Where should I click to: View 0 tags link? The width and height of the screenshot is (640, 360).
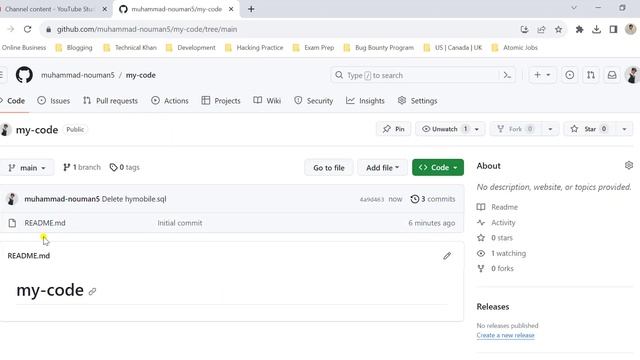(x=124, y=167)
